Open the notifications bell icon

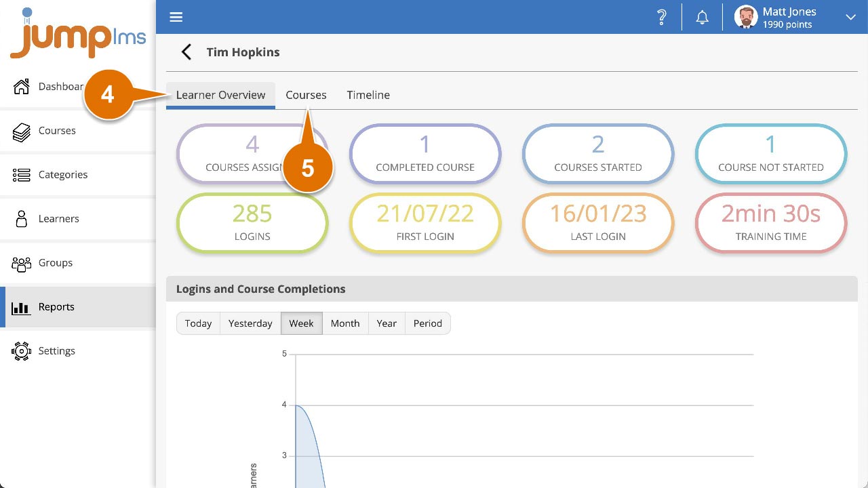(703, 18)
